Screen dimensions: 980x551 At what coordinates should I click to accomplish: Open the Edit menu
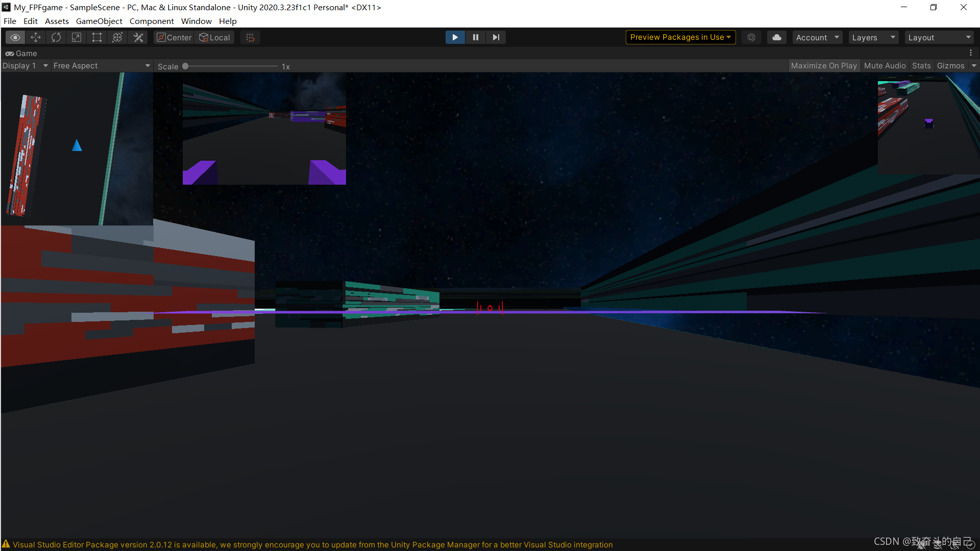point(31,21)
